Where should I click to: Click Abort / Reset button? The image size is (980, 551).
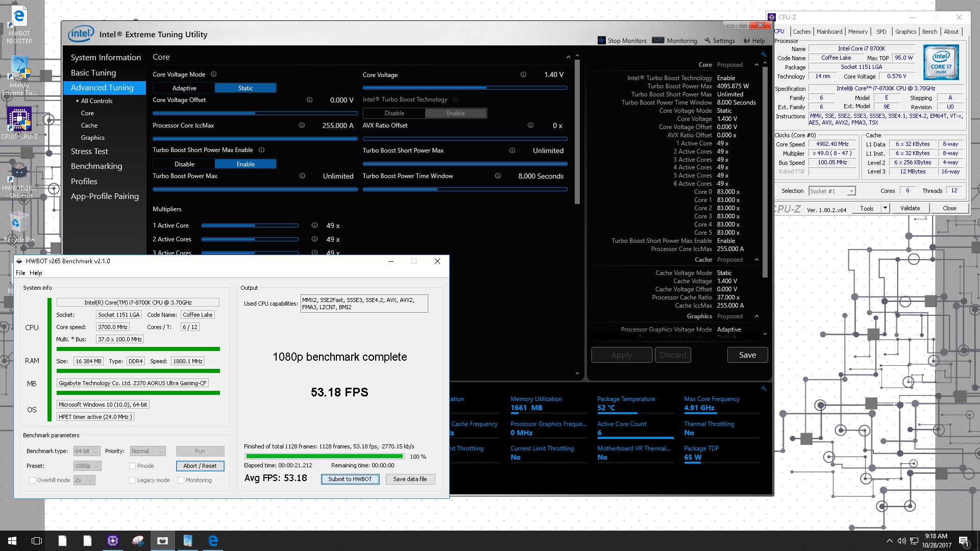click(200, 466)
